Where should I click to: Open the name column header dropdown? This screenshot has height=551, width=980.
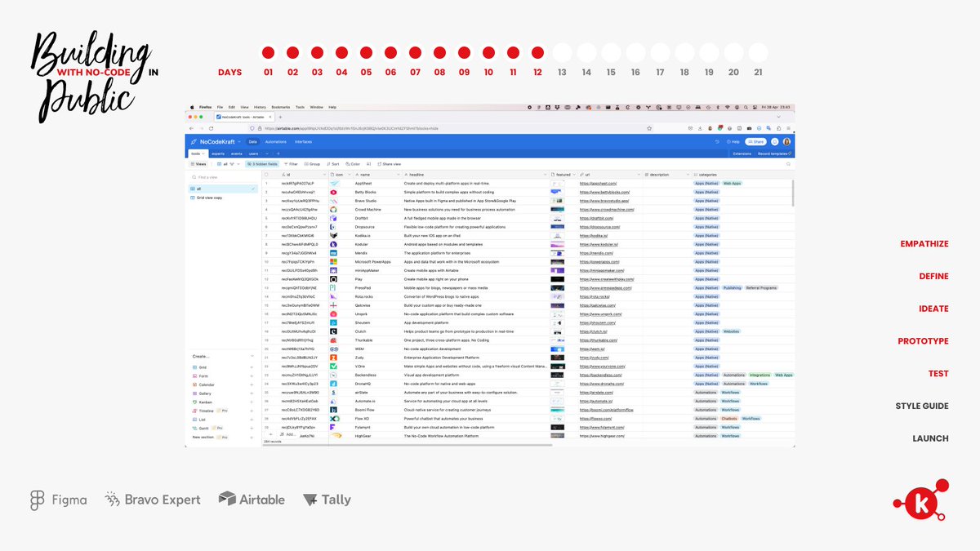tap(398, 175)
